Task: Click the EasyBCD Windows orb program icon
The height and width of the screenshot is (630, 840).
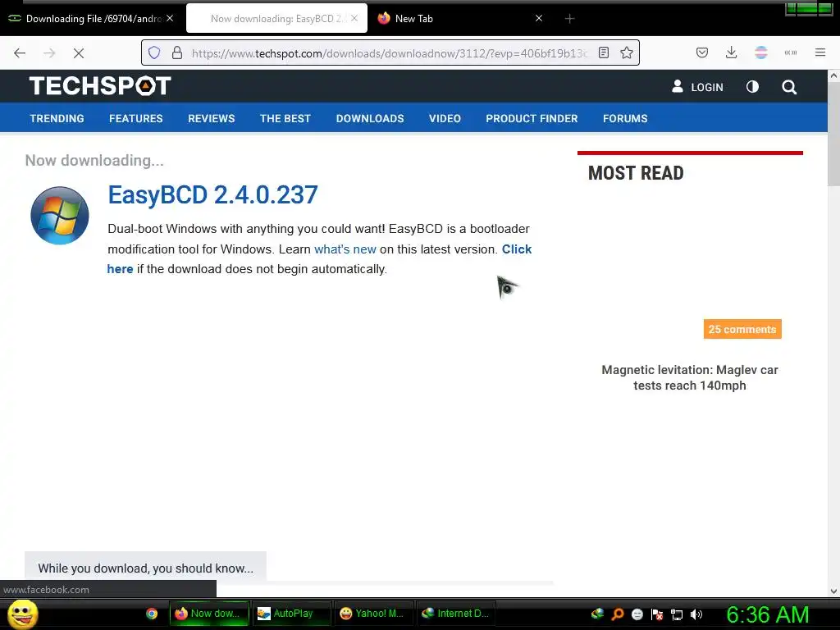Action: coord(59,216)
